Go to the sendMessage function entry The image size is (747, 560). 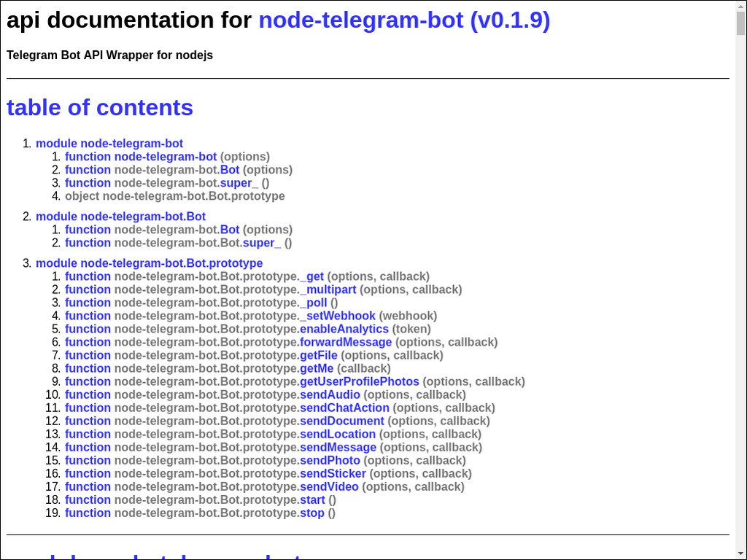point(274,448)
